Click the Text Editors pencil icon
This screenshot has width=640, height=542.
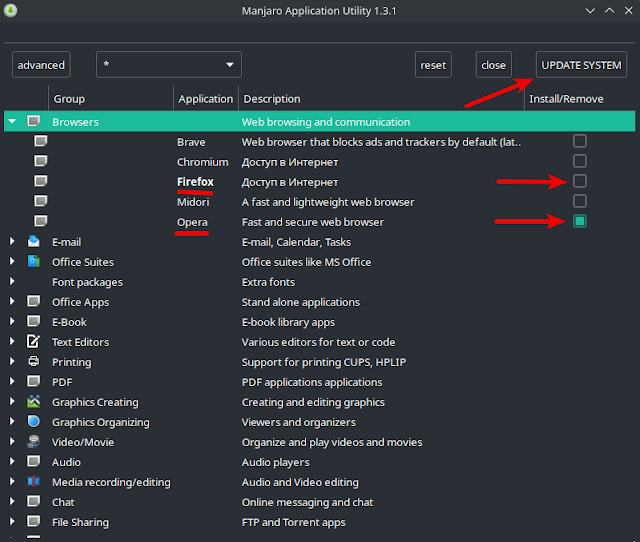pos(33,341)
